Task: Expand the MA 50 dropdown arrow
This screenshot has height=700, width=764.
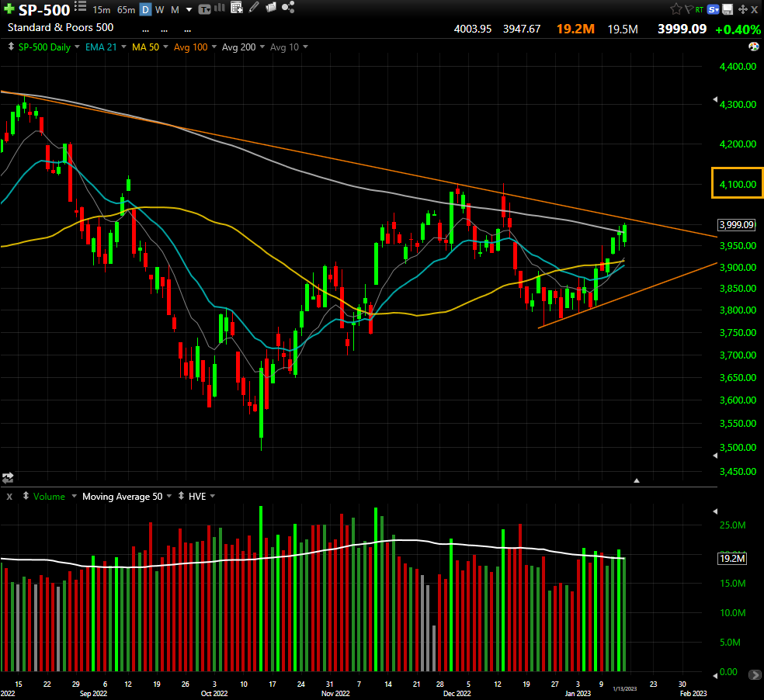Action: click(165, 47)
